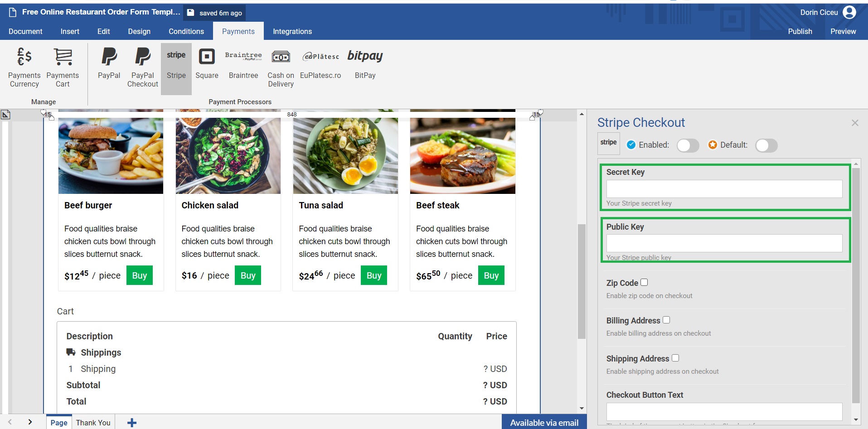Open the EuPlatesc.ro processor
This screenshot has height=429, width=868.
[x=320, y=64]
